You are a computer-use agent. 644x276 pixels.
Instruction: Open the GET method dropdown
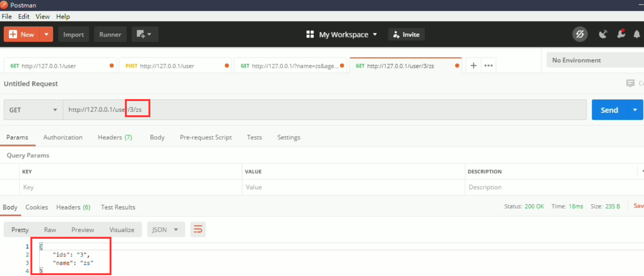[x=33, y=110]
